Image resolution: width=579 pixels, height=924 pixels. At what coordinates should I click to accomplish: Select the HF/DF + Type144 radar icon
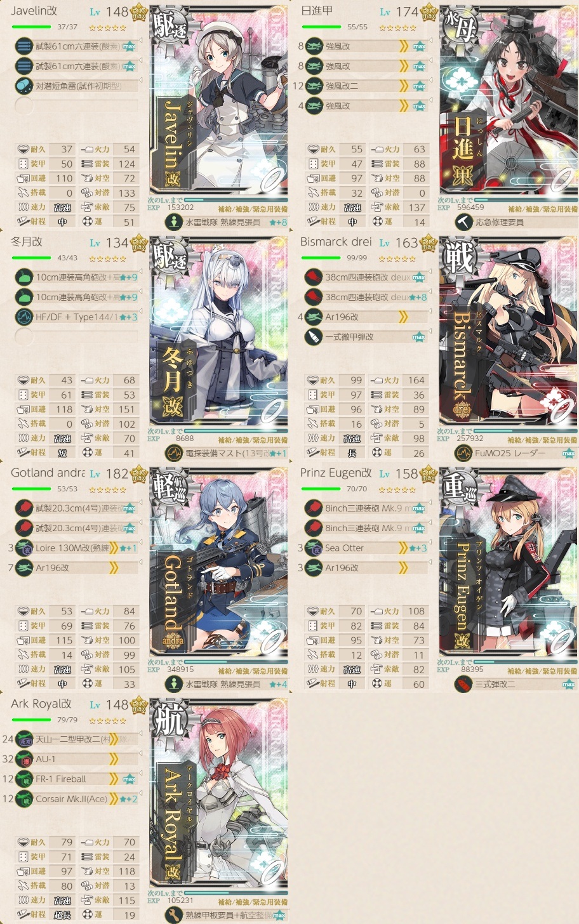click(23, 317)
